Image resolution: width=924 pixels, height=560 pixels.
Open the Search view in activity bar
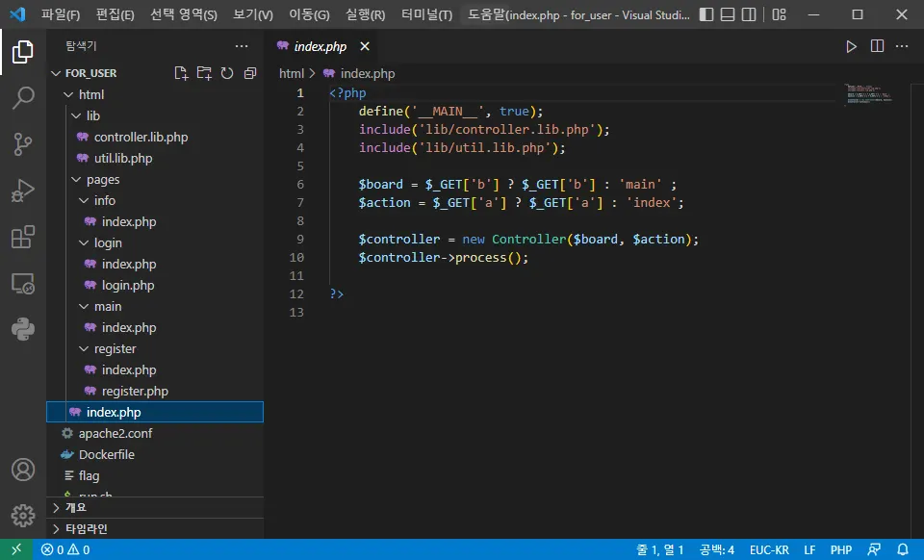pos(23,98)
